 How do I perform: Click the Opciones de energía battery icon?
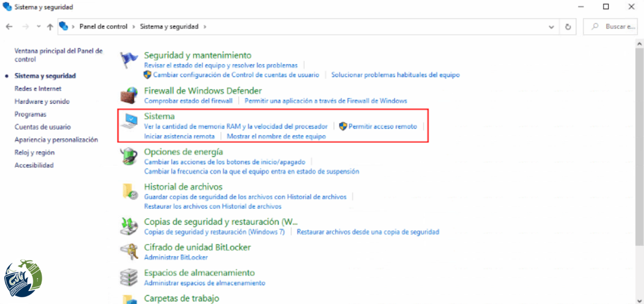click(x=129, y=156)
